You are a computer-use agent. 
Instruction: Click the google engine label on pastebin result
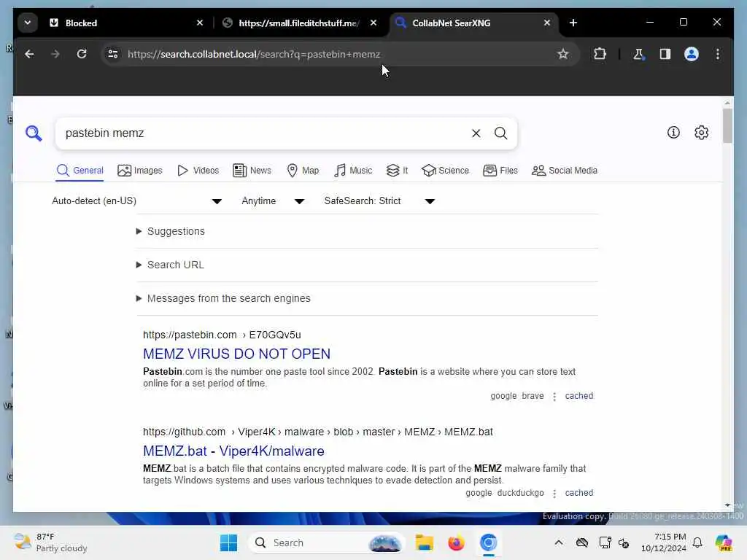point(503,396)
